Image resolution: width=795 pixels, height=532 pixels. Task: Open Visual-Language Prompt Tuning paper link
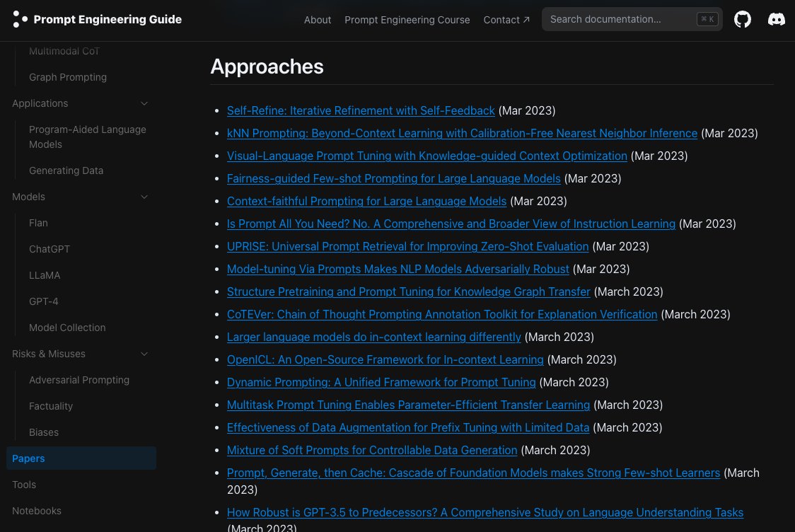[x=427, y=156]
